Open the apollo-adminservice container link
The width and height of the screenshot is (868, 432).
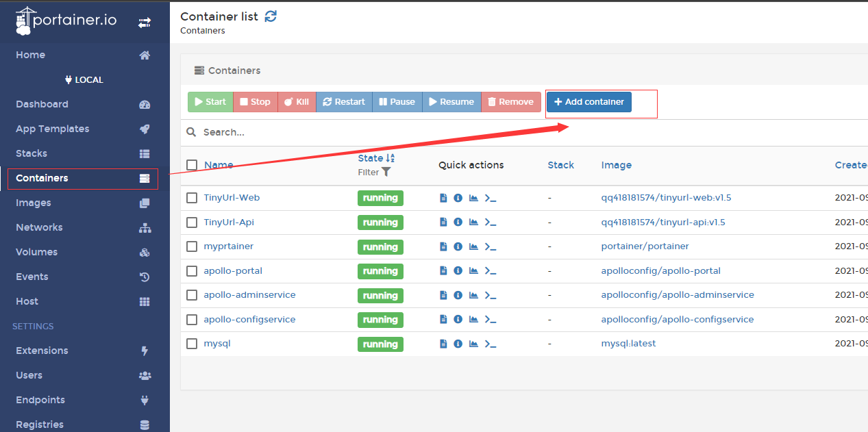pyautogui.click(x=249, y=295)
